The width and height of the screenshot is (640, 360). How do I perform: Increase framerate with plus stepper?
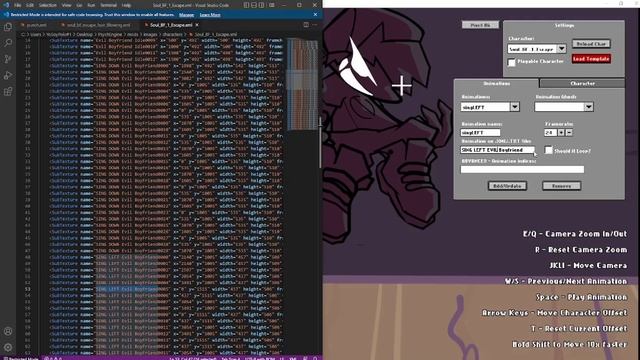(561, 133)
